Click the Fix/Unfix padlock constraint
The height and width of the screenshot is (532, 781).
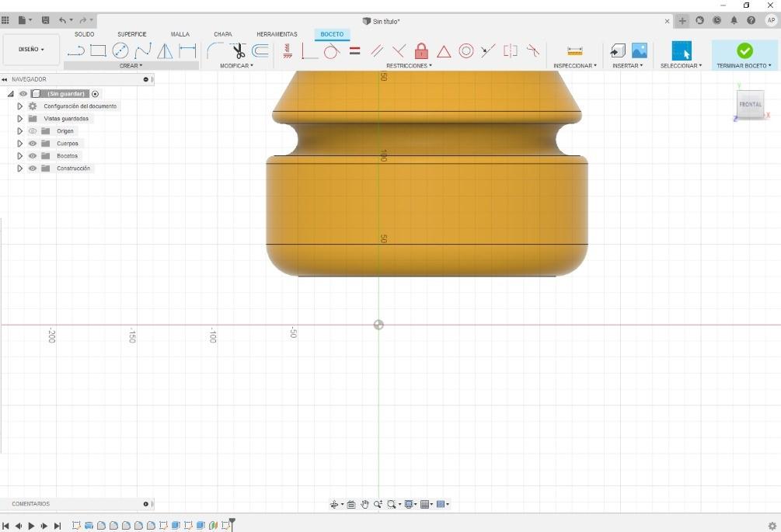coord(421,50)
